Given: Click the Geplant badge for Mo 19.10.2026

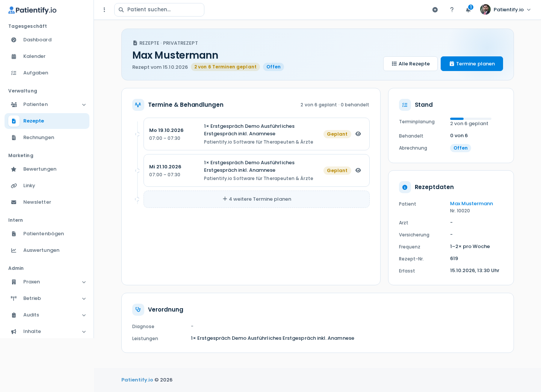Looking at the screenshot, I should point(337,134).
